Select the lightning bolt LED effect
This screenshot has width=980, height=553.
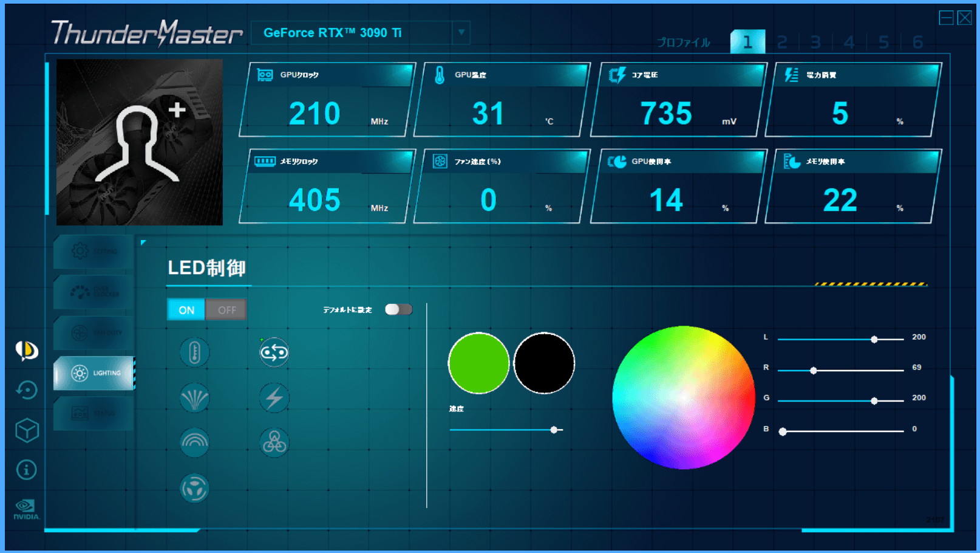click(x=274, y=399)
